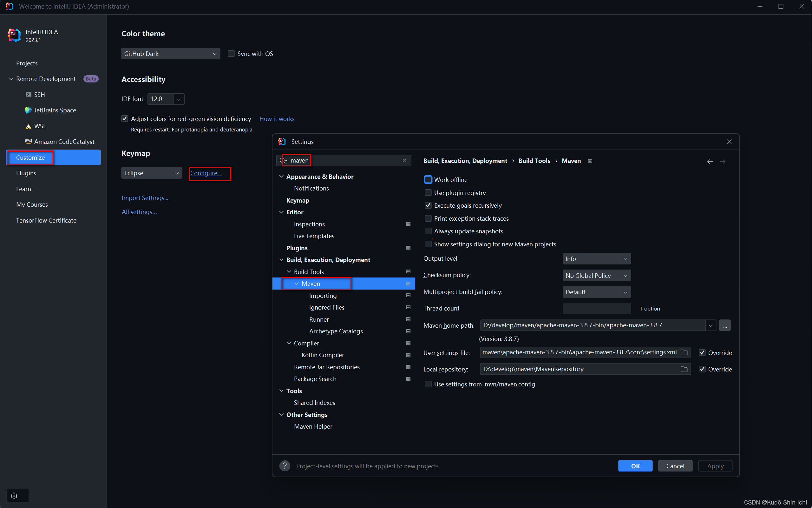Image resolution: width=812 pixels, height=508 pixels.
Task: Click the Configure... keymap link
Action: click(206, 173)
